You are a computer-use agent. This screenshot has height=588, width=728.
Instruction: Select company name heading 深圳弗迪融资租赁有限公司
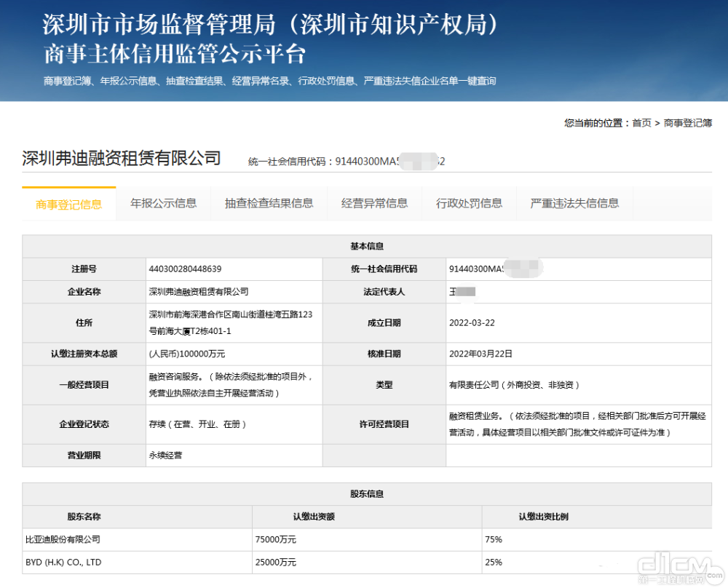[122, 158]
